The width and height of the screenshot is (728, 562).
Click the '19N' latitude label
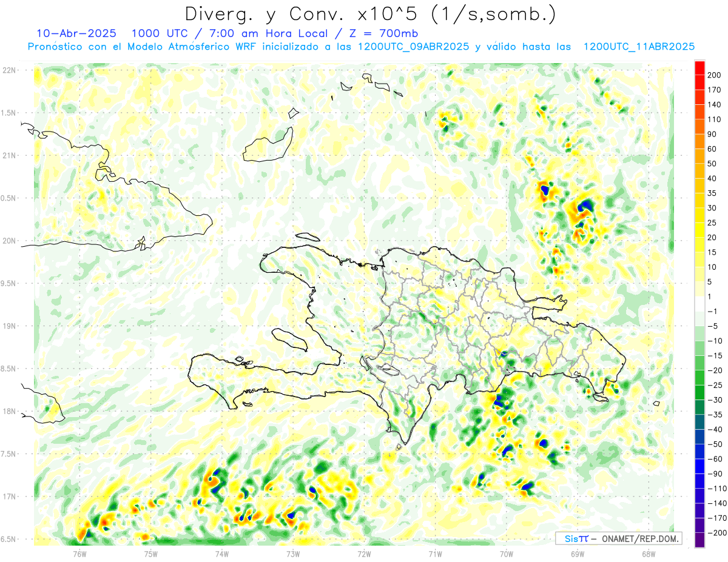point(8,326)
